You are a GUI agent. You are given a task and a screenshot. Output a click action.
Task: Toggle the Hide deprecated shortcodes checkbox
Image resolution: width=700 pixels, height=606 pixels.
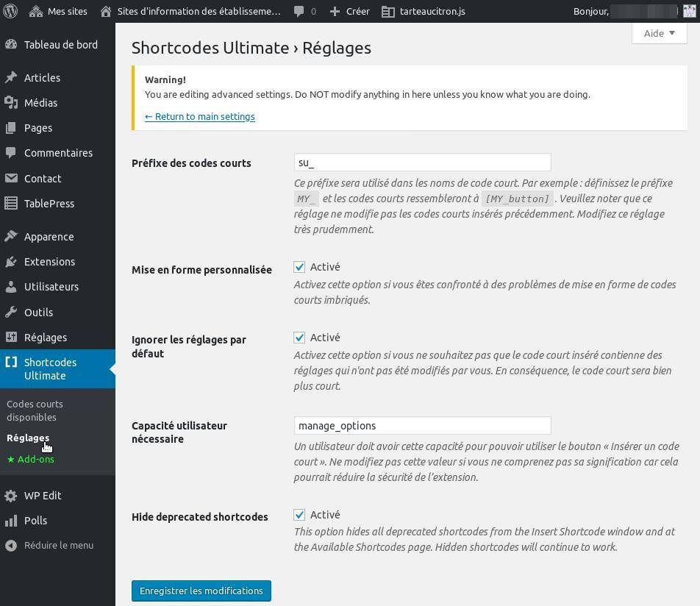[299, 515]
